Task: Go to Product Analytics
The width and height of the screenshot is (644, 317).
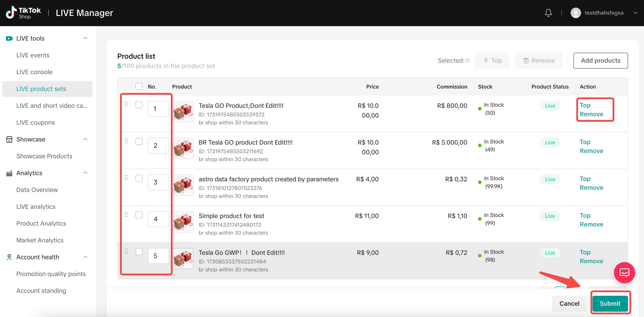Action: pyautogui.click(x=41, y=223)
